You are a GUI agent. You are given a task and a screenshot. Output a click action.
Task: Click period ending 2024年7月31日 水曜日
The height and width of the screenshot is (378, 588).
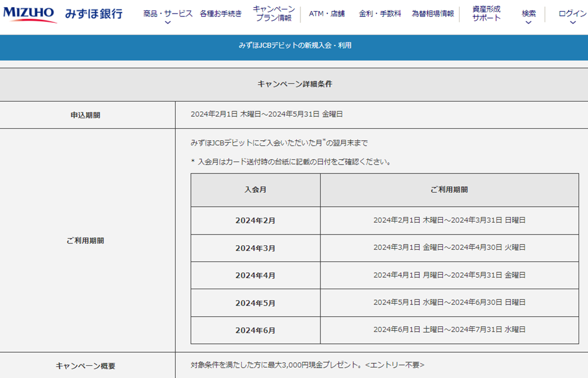(449, 330)
